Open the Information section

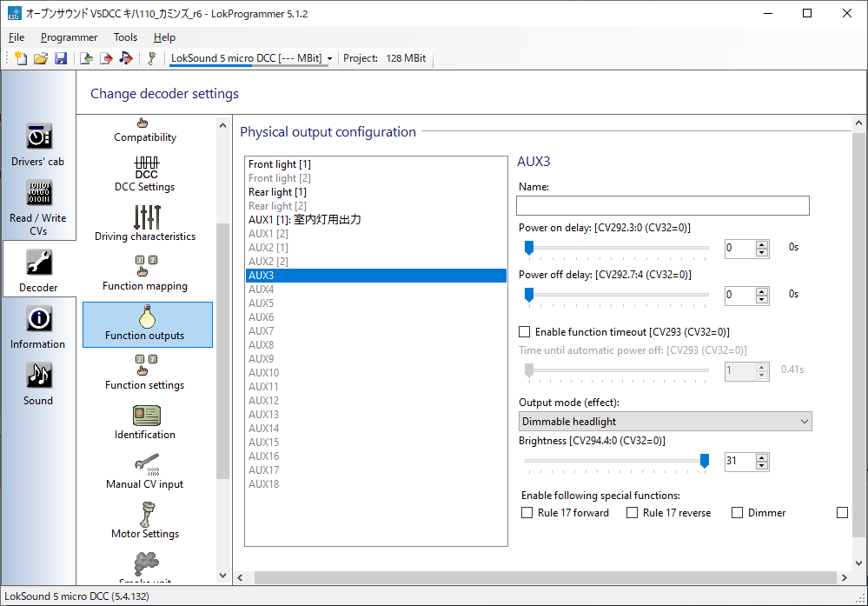point(38,328)
